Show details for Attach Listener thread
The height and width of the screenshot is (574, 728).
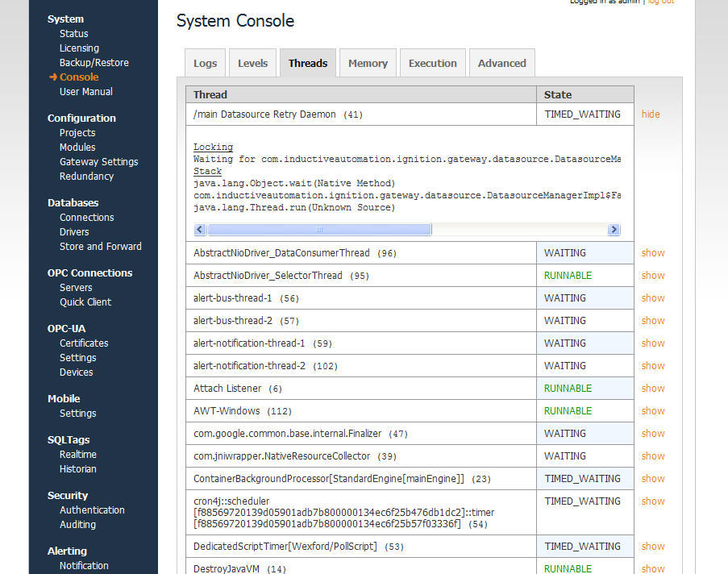653,389
